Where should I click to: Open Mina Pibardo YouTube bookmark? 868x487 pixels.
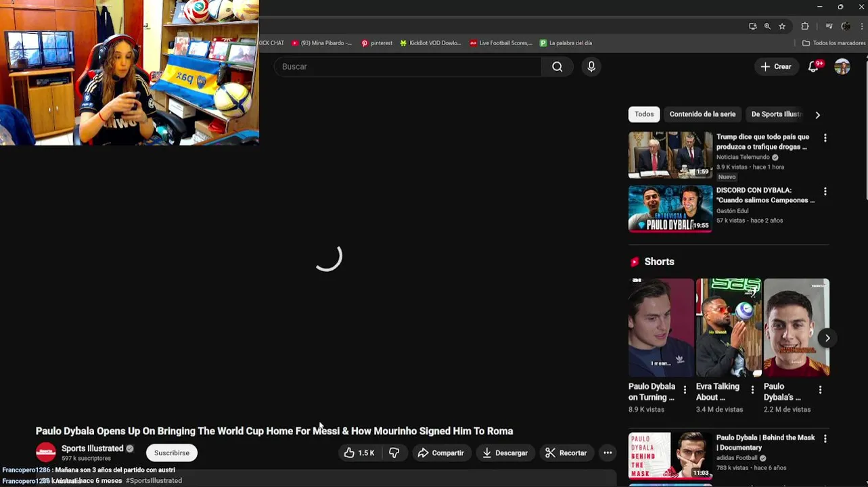point(322,43)
